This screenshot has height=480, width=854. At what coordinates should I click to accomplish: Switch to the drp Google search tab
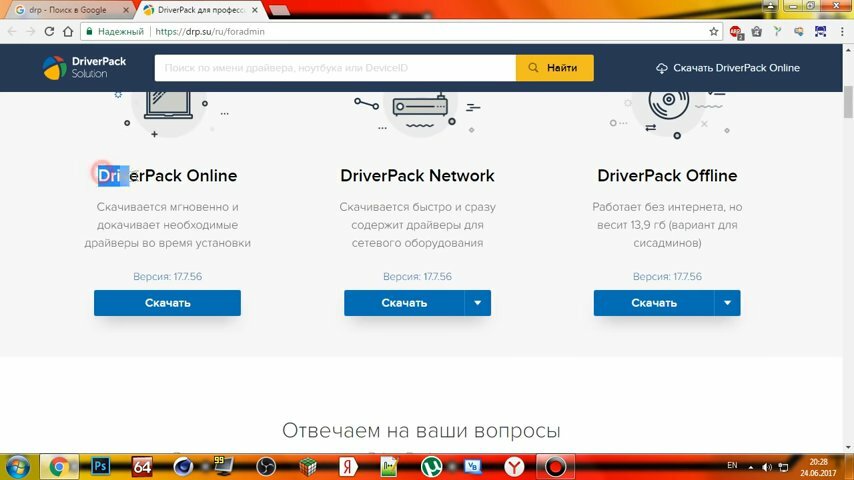click(66, 10)
